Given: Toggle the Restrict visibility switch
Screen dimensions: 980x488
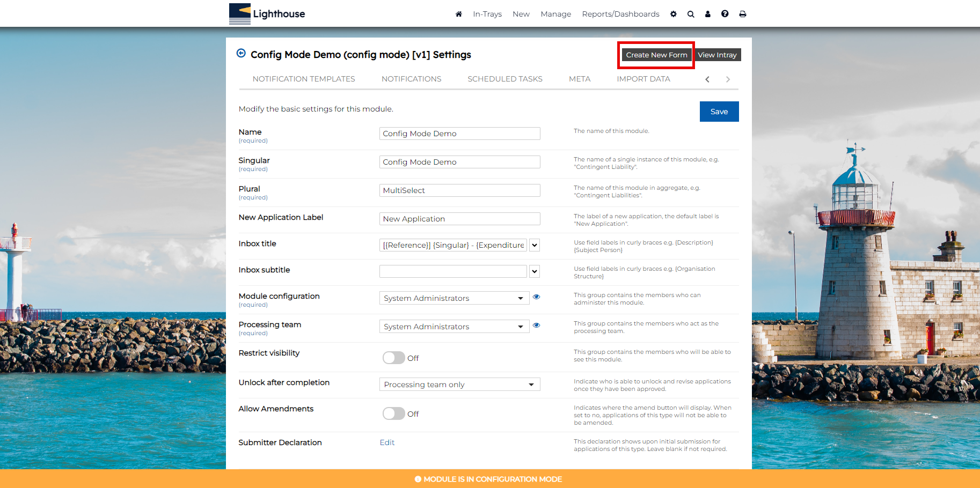Looking at the screenshot, I should click(x=393, y=358).
